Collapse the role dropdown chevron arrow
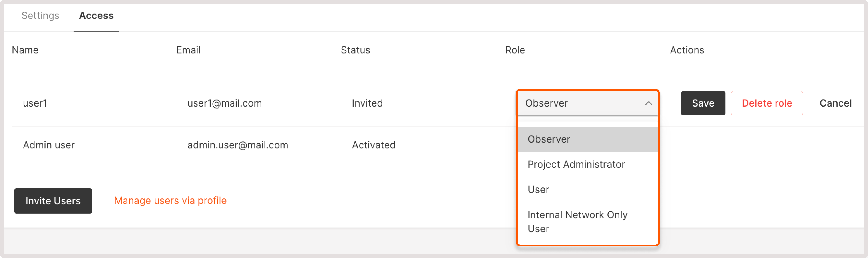868x258 pixels. tap(648, 104)
